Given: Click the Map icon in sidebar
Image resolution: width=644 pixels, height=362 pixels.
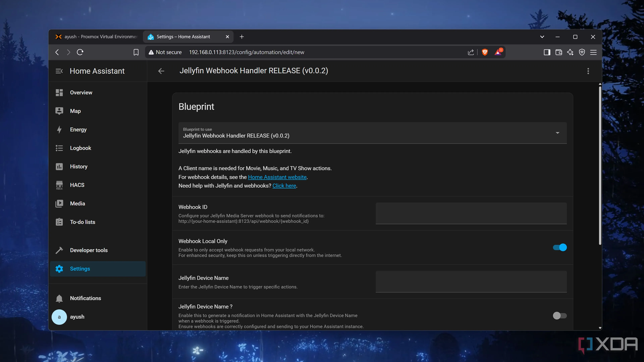Looking at the screenshot, I should tap(59, 111).
